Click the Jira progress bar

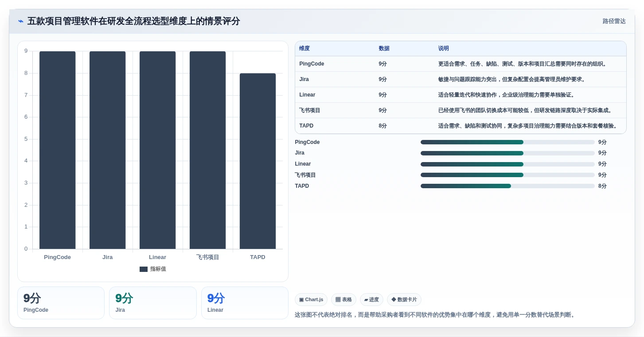coord(507,153)
